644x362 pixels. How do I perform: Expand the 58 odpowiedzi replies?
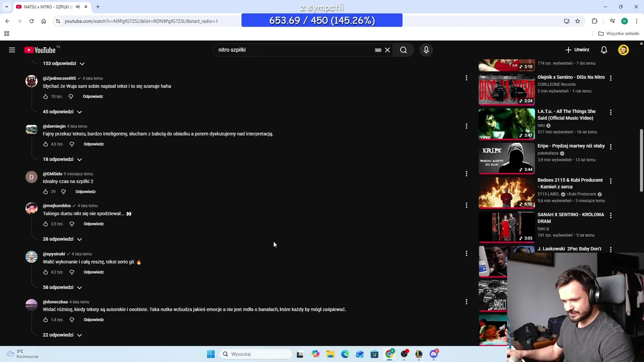62,287
